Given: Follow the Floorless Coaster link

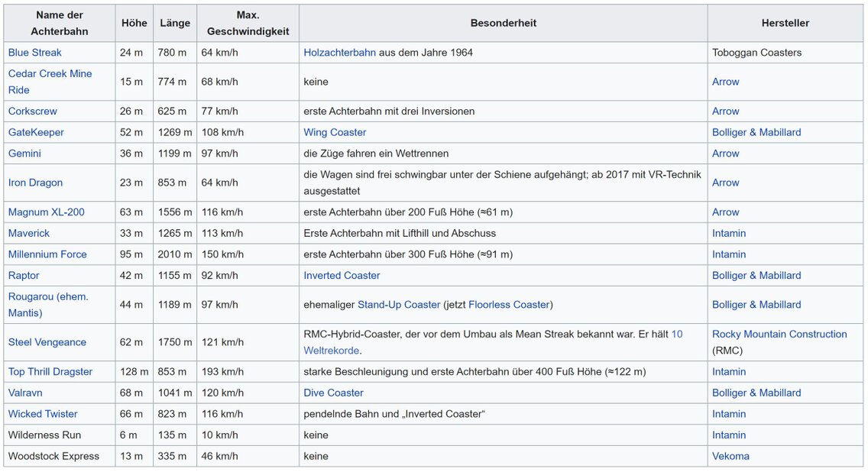Looking at the screenshot, I should (509, 304).
